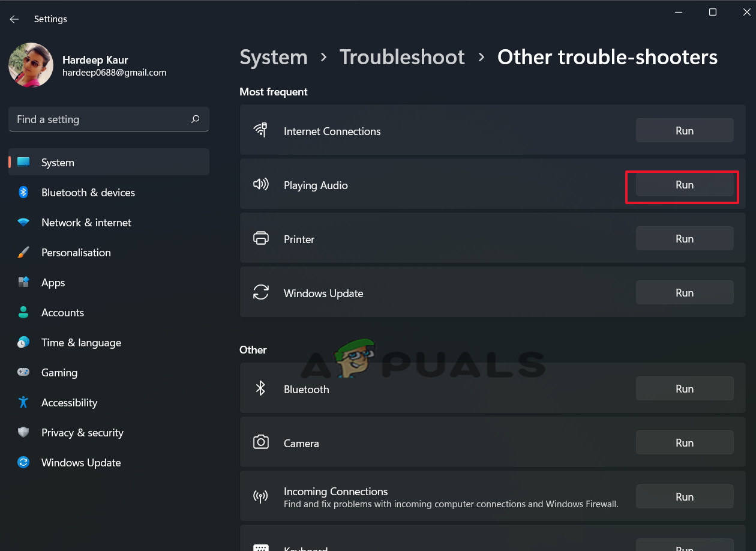Click the Network & internet Wi-Fi icon
The image size is (756, 551).
[x=23, y=223]
